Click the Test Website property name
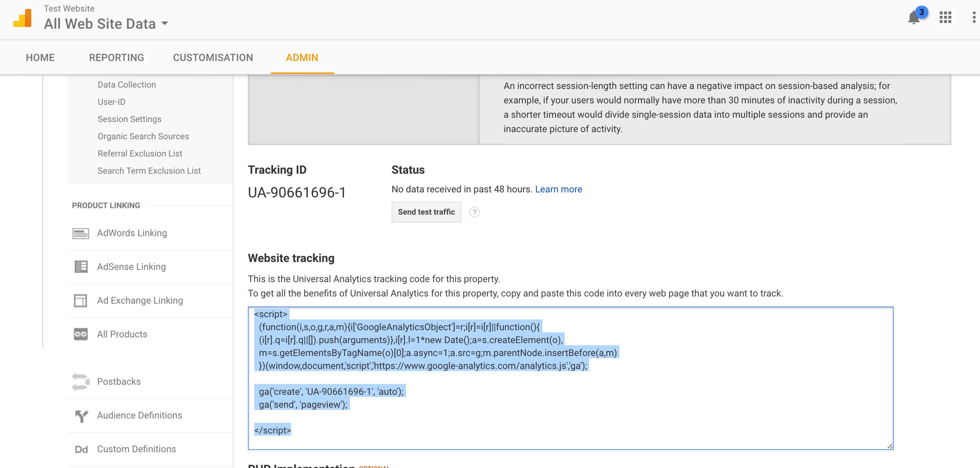 pos(69,8)
